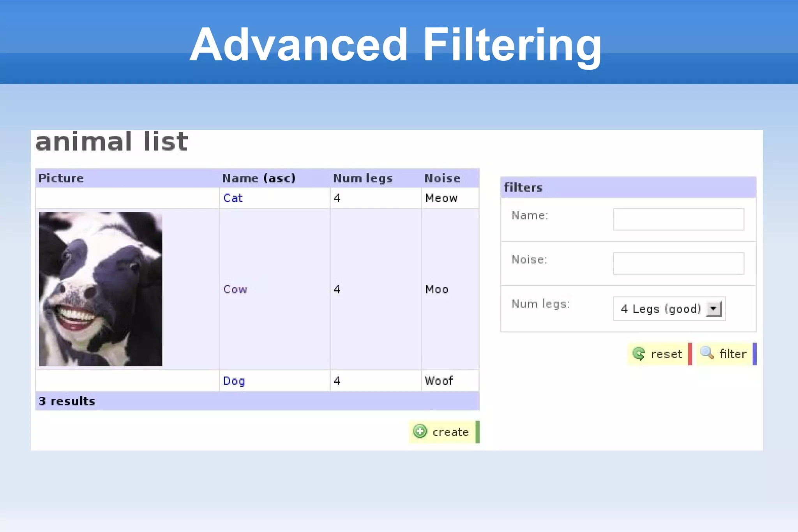Click the Cow row's Moo noise cell
The image size is (798, 532).
437,289
